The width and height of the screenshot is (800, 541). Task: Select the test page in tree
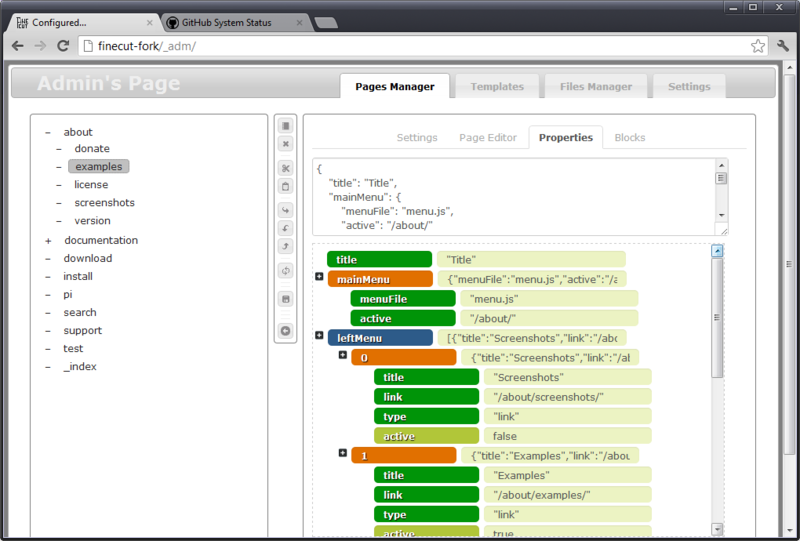(x=73, y=349)
